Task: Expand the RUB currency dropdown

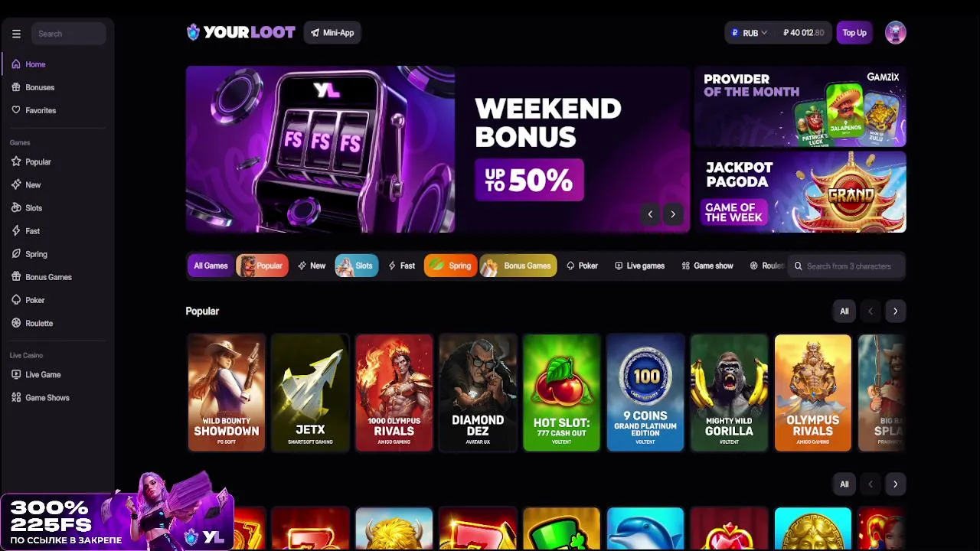Action: (x=749, y=33)
